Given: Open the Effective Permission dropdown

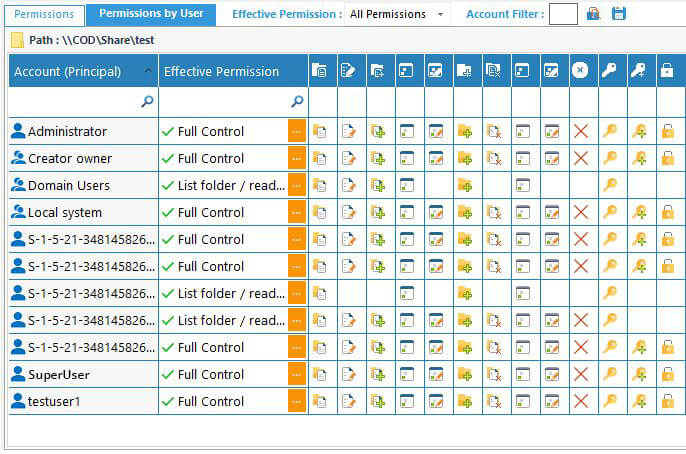Looking at the screenshot, I should (397, 14).
